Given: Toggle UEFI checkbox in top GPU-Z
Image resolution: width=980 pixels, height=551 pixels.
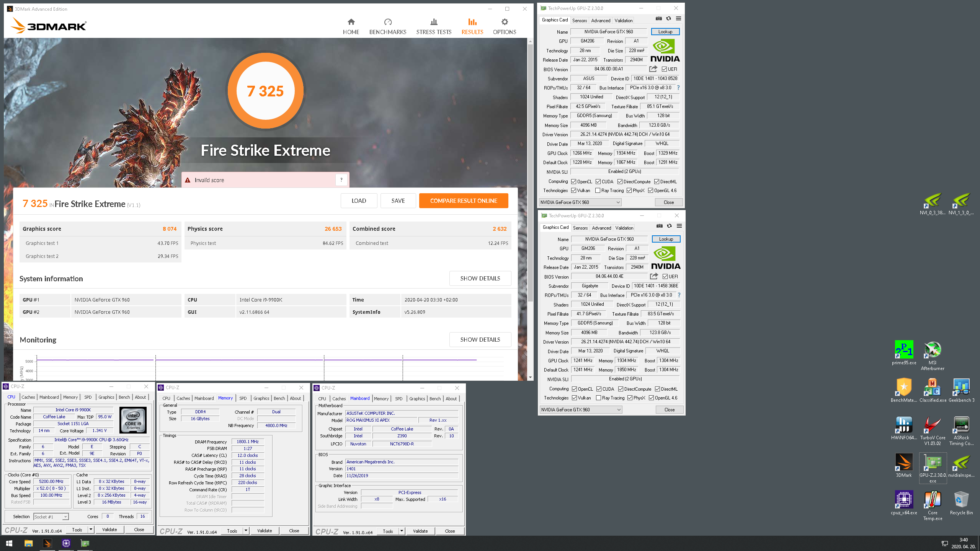Looking at the screenshot, I should tap(664, 69).
